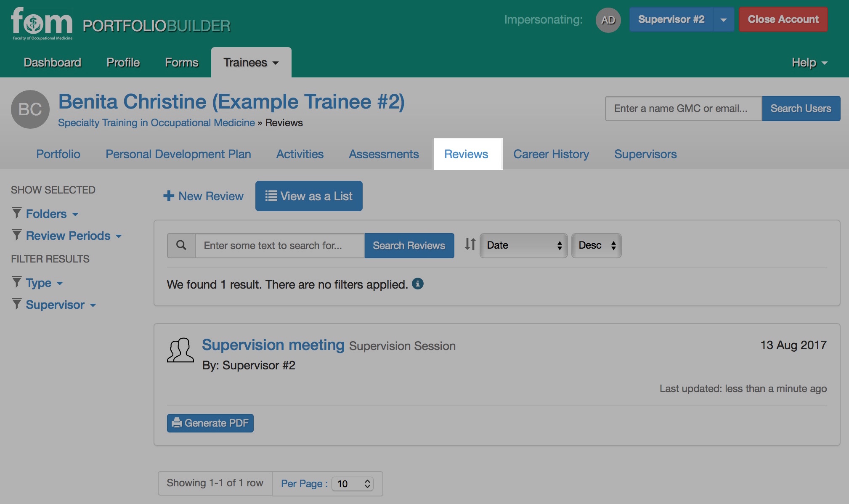Switch to Personal Development Plan tab

(x=178, y=154)
